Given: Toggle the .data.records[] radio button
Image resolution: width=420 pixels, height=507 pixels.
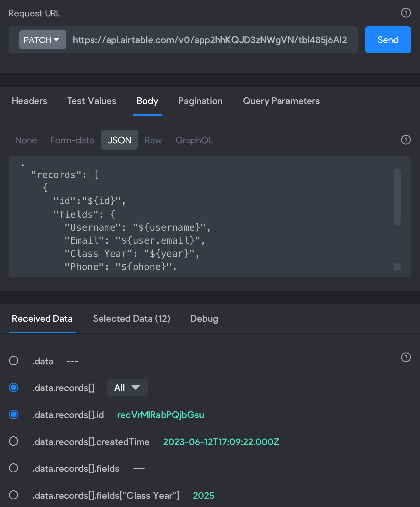Looking at the screenshot, I should tap(14, 387).
